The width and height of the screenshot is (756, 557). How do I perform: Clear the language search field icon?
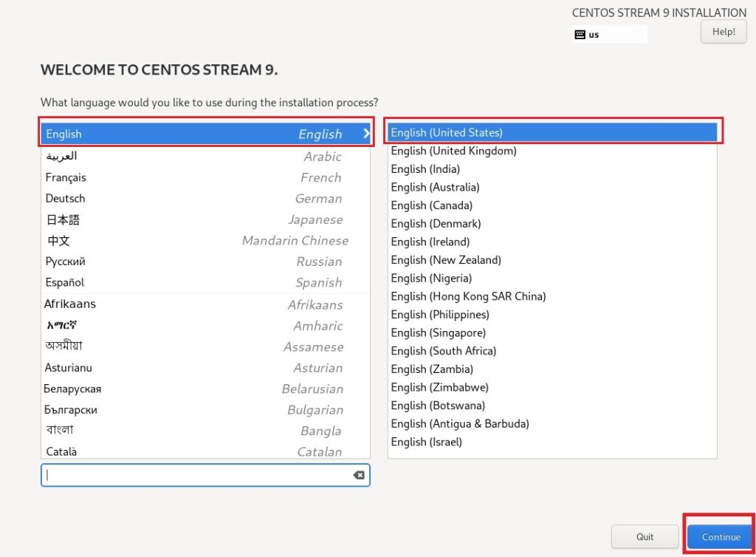(359, 475)
